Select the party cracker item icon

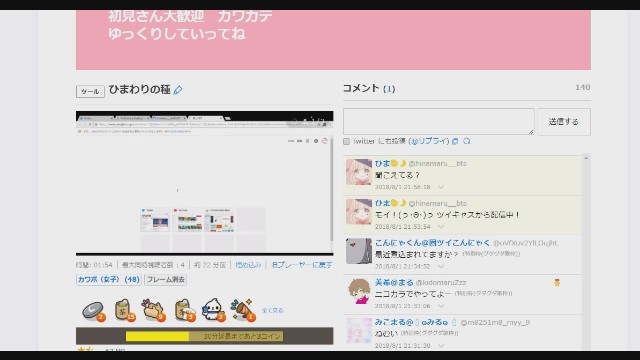point(243,310)
